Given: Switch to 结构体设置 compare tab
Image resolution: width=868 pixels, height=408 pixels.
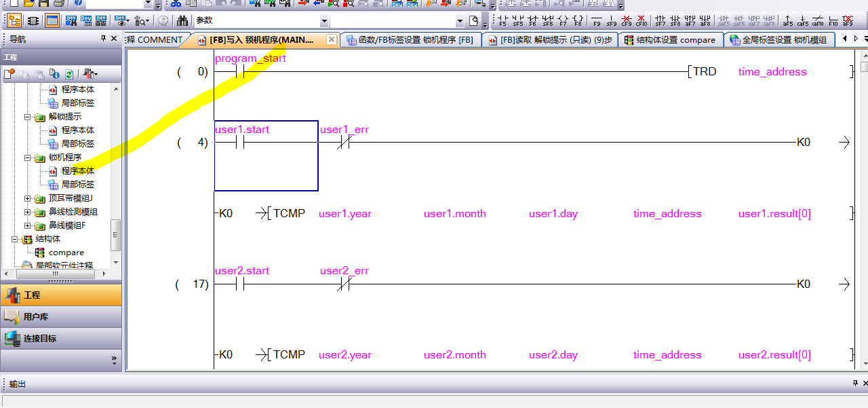Looking at the screenshot, I should coord(669,40).
